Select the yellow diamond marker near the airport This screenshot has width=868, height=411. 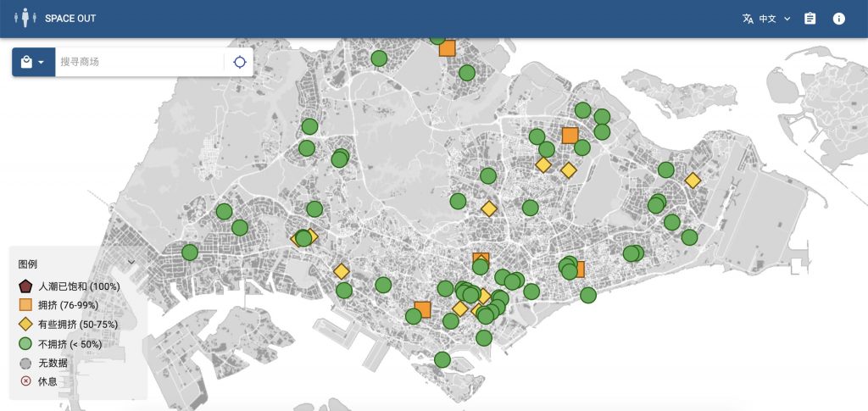(x=693, y=180)
